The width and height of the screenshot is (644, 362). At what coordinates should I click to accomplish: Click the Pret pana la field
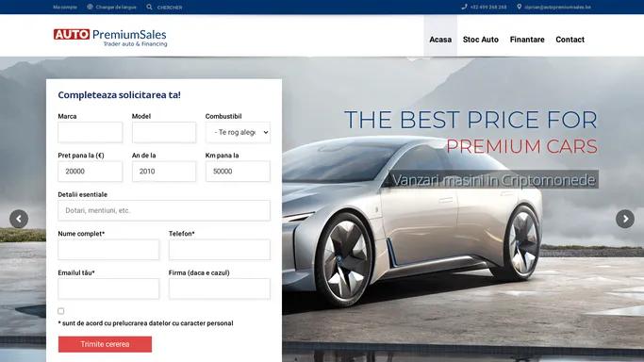(x=90, y=172)
